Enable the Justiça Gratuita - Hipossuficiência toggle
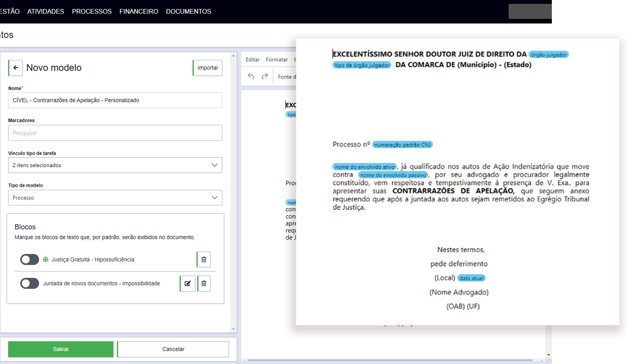 click(x=29, y=259)
